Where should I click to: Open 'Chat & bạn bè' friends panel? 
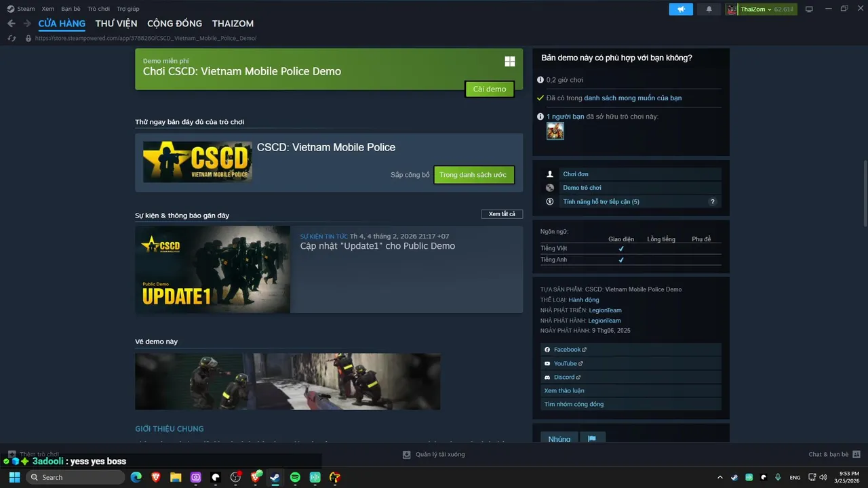tap(834, 454)
